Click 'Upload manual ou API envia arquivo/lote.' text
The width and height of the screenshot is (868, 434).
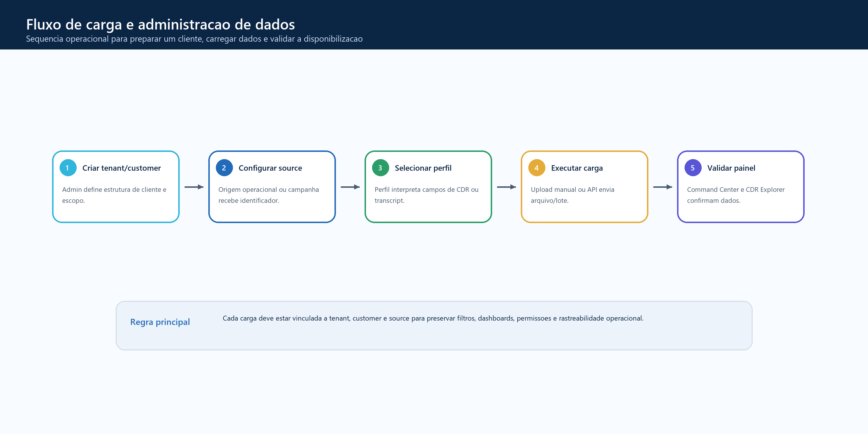573,195
